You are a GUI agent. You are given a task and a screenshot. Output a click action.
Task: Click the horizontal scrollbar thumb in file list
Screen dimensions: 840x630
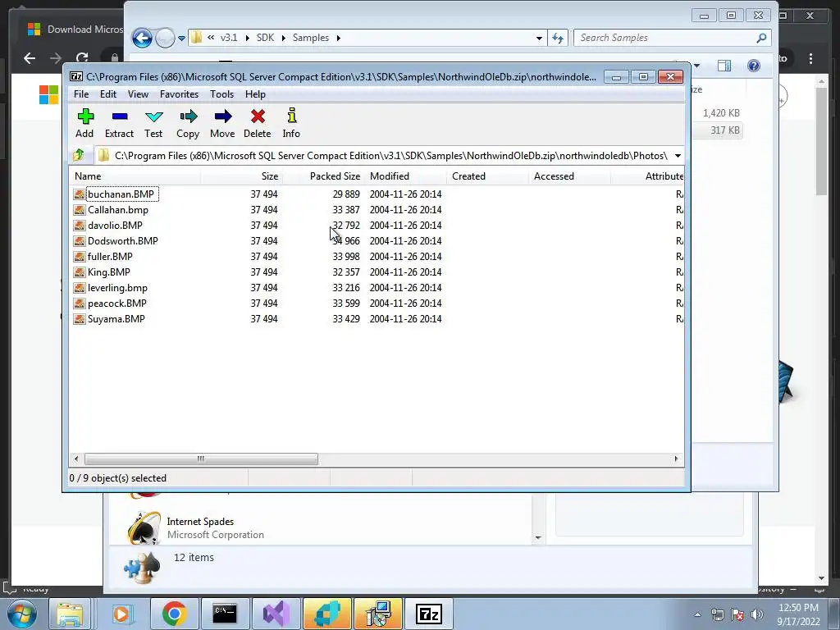(x=201, y=459)
